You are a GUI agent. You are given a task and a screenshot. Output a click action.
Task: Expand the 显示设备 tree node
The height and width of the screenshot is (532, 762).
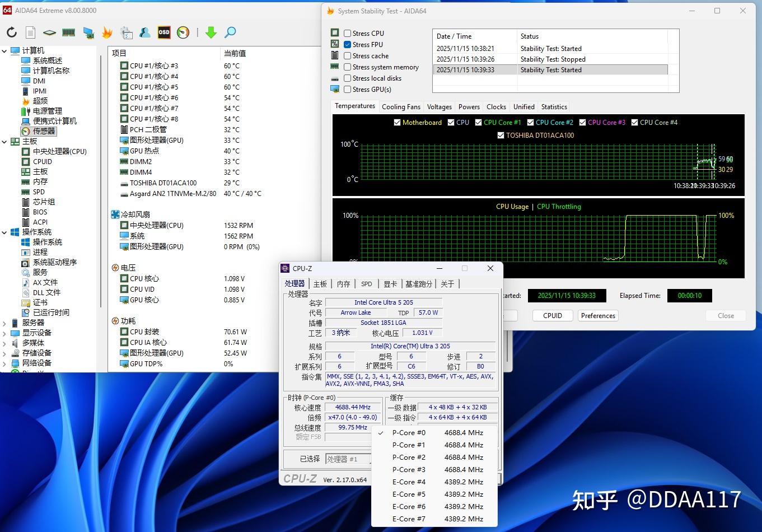pos(5,333)
